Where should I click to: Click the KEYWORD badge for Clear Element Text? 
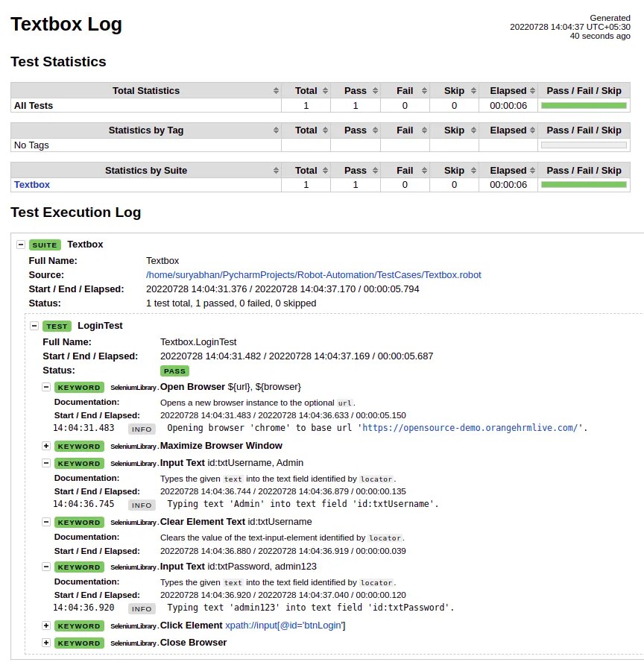point(79,522)
